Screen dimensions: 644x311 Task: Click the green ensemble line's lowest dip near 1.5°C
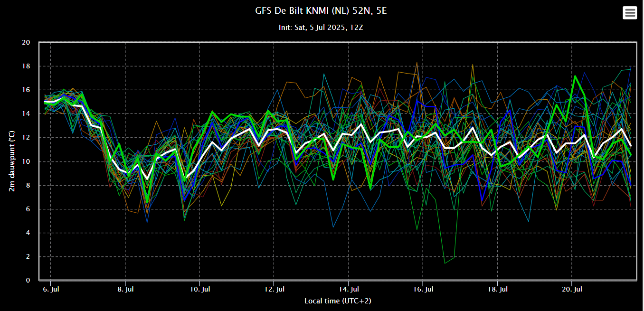445,263
